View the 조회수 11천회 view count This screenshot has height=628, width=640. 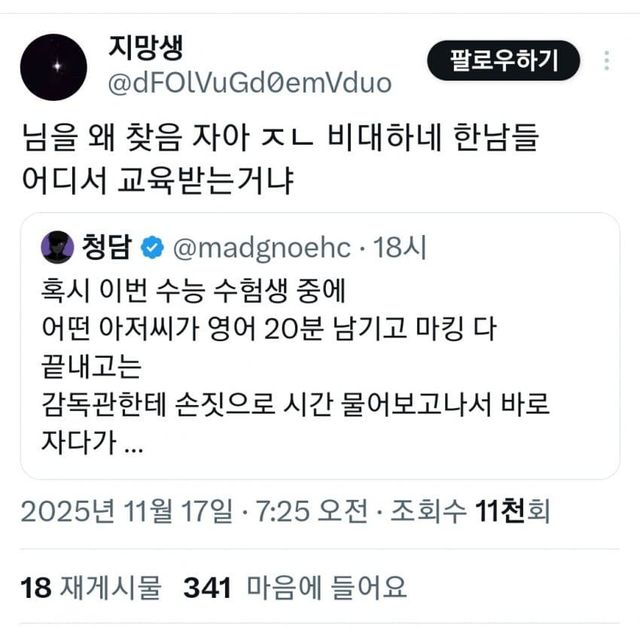471,511
